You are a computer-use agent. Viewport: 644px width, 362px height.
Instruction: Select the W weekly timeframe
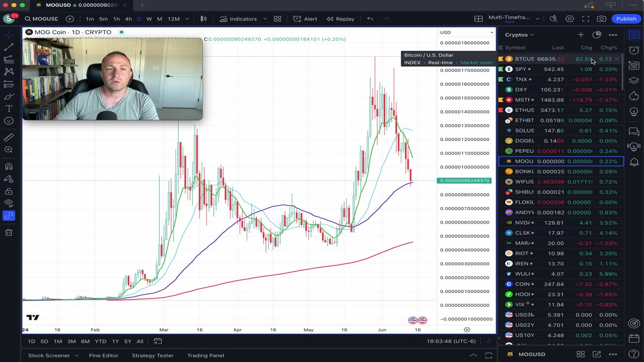tap(149, 19)
